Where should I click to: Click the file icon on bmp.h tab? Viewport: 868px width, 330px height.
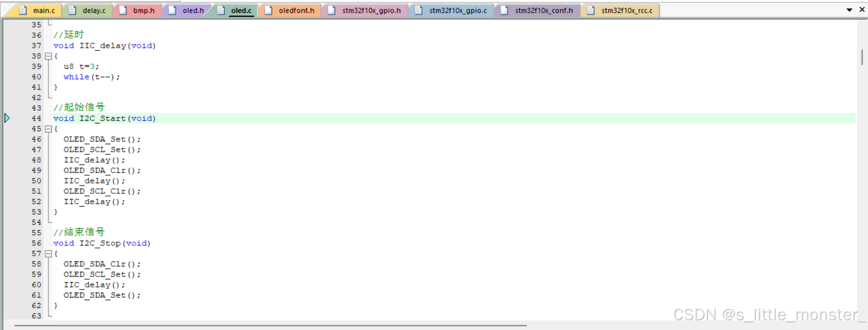click(x=123, y=10)
